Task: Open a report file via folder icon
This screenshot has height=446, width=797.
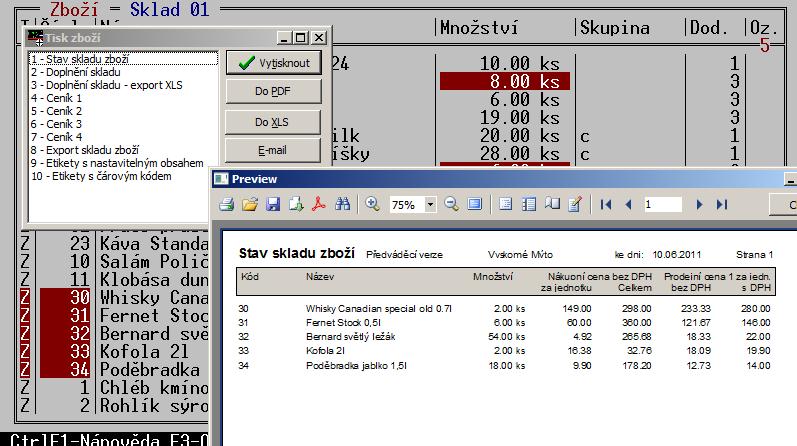Action: coord(250,204)
